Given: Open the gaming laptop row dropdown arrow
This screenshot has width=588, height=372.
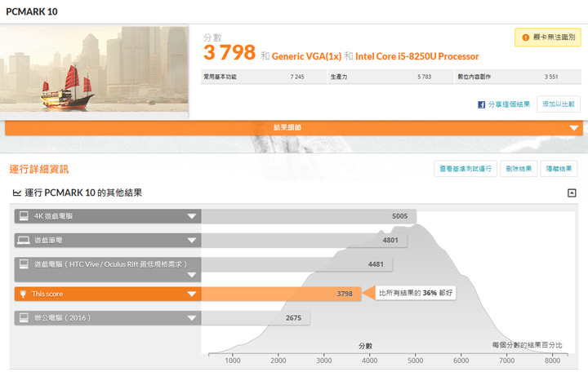Looking at the screenshot, I should 191,241.
